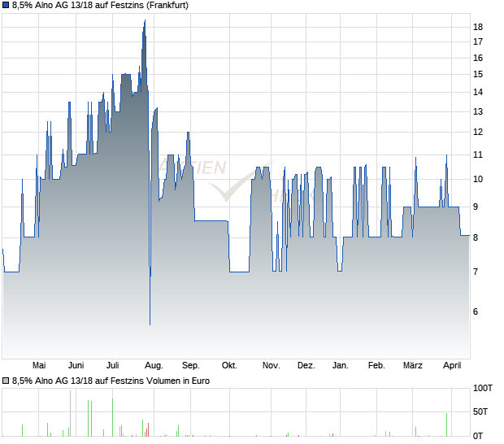Screen dimensions: 504x444
Task: Click the red volume bar before Aug.
Action: [148, 429]
